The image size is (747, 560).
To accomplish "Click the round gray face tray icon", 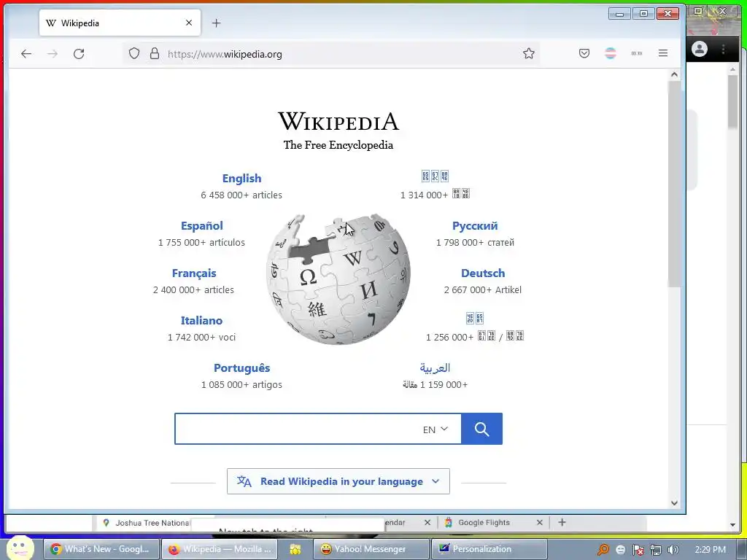I will click(x=620, y=550).
